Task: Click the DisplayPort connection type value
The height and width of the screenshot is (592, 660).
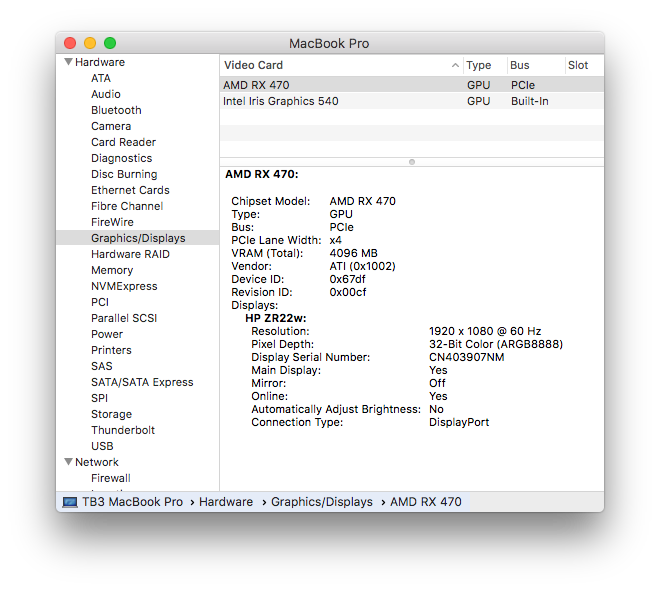Action: [459, 422]
